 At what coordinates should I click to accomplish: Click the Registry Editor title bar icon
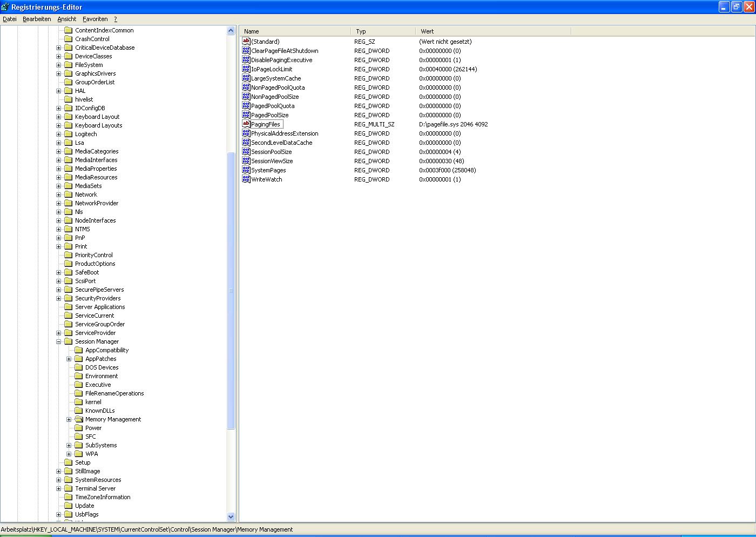(5, 7)
